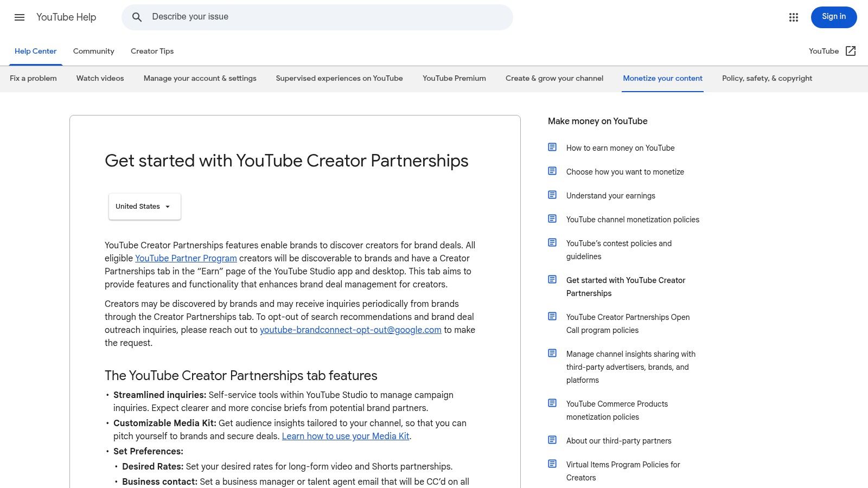
Task: Click the YouTube text link at top right
Action: [x=824, y=51]
